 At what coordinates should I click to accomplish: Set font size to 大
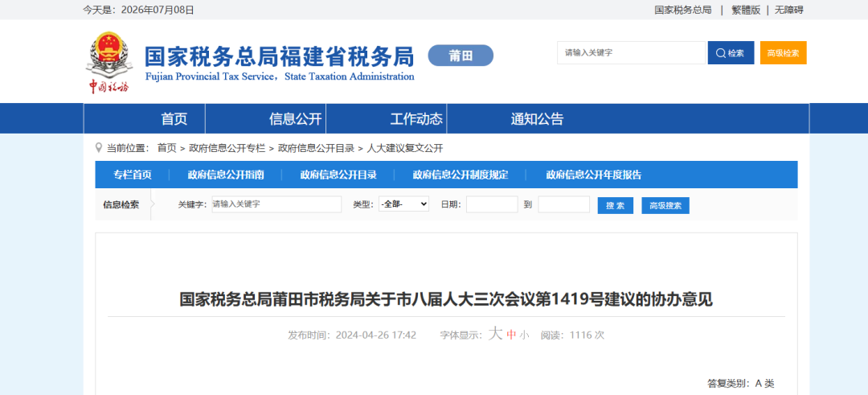click(495, 334)
